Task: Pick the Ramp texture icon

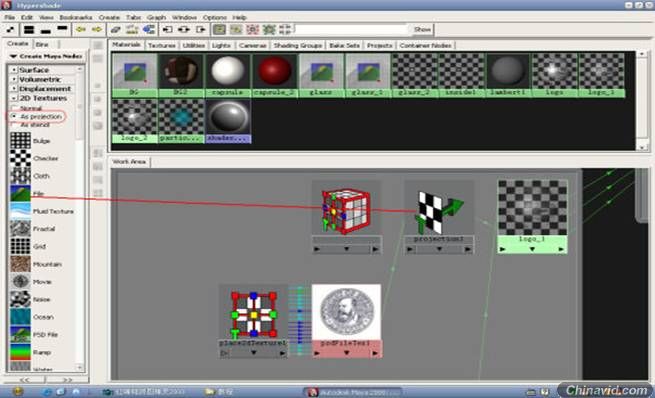Action: [x=20, y=352]
